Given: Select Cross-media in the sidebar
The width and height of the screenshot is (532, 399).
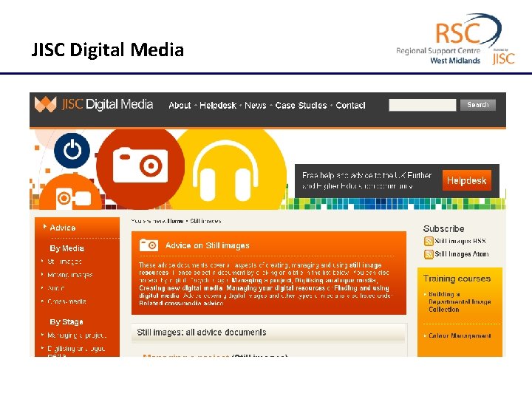Looking at the screenshot, I should point(66,301).
